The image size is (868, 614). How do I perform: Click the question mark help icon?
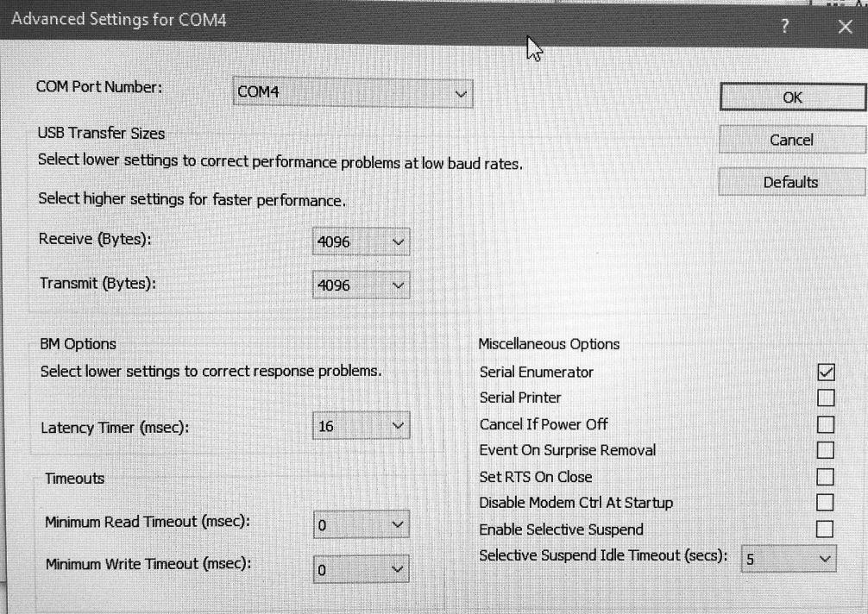(785, 26)
